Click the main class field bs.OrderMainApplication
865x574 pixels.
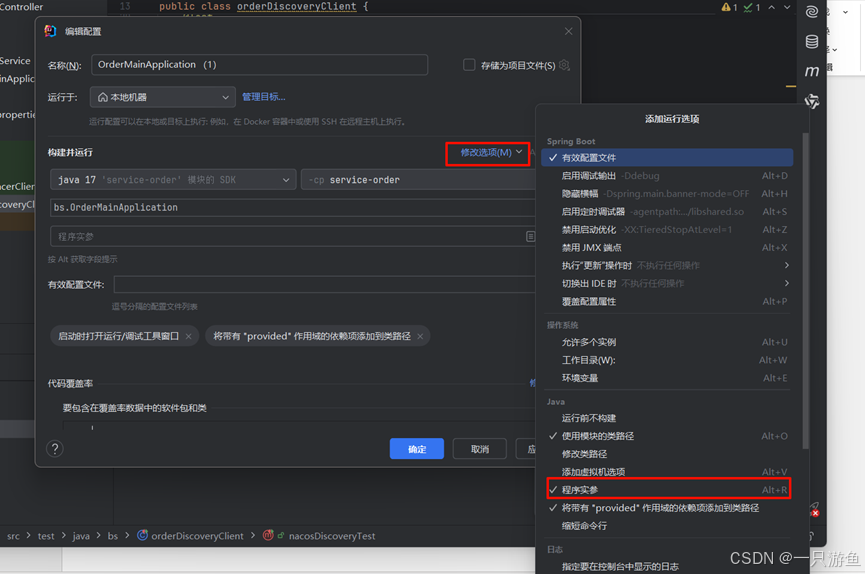pyautogui.click(x=292, y=208)
